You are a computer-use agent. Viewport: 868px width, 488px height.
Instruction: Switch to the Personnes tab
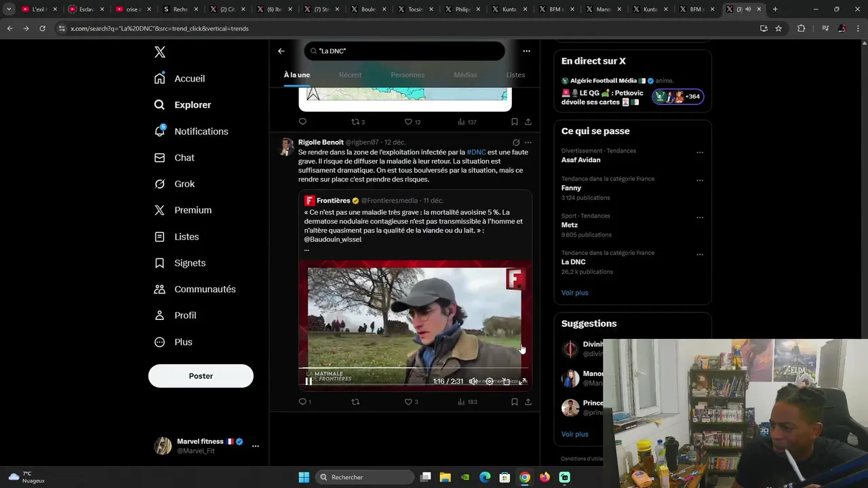pyautogui.click(x=408, y=75)
